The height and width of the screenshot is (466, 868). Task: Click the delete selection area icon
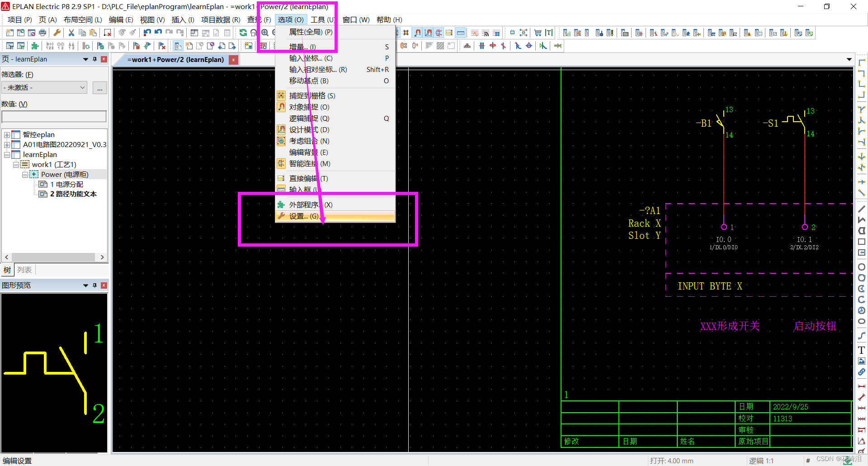[x=108, y=33]
